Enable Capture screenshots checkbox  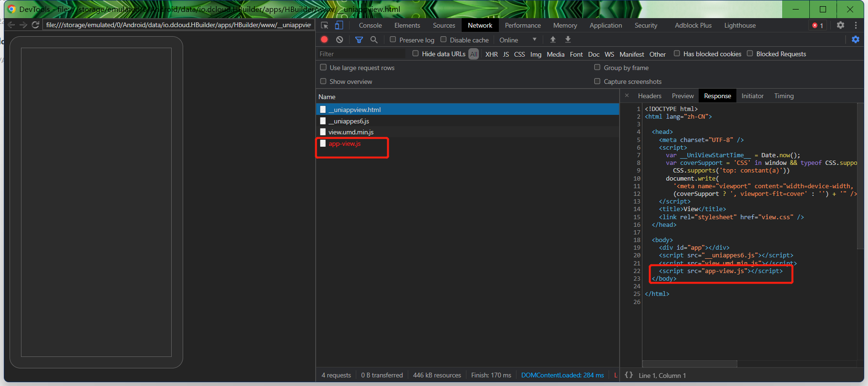[x=597, y=81]
